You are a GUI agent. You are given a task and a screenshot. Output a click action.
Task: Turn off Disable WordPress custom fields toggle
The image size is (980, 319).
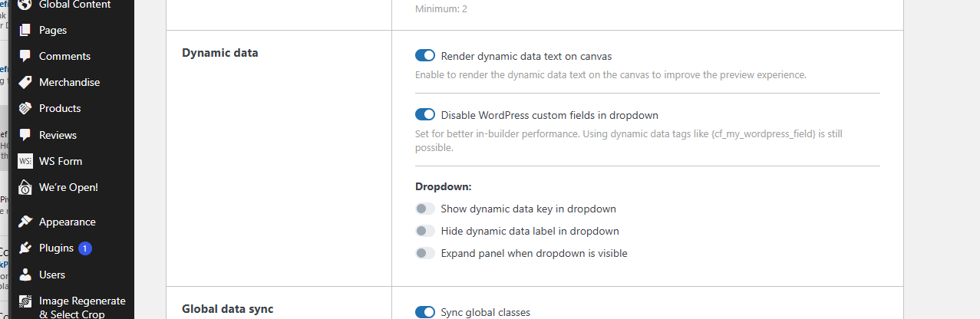click(x=425, y=115)
